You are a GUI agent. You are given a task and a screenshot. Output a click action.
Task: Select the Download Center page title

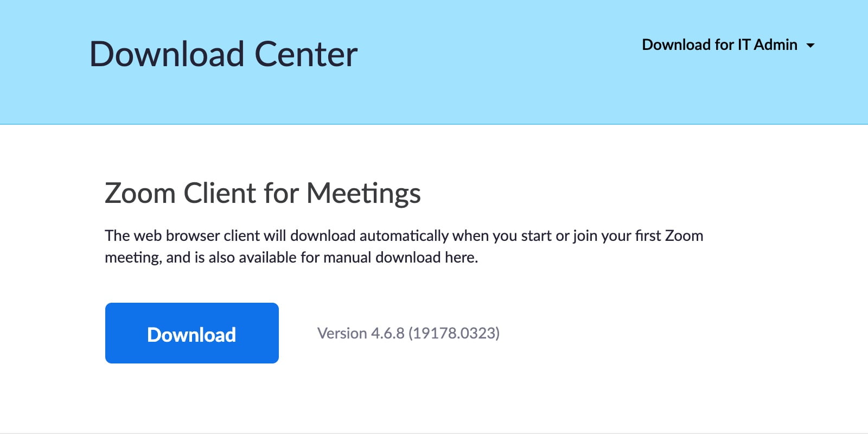coord(223,54)
